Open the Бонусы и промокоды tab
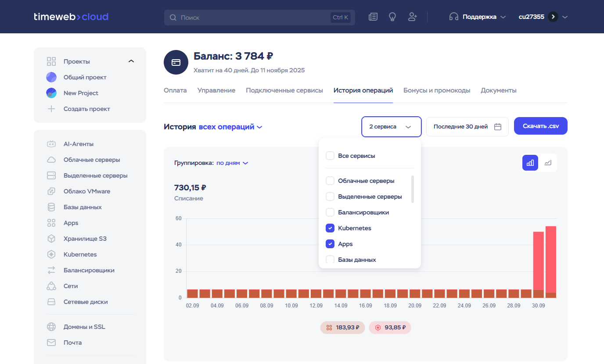 pyautogui.click(x=436, y=90)
